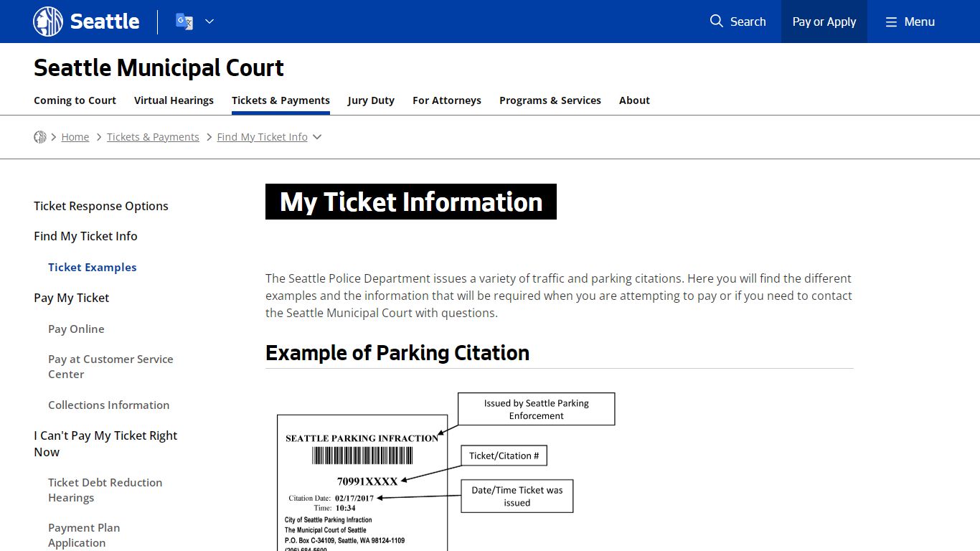
Task: Go to Pay My Ticket sidebar link
Action: (x=72, y=298)
